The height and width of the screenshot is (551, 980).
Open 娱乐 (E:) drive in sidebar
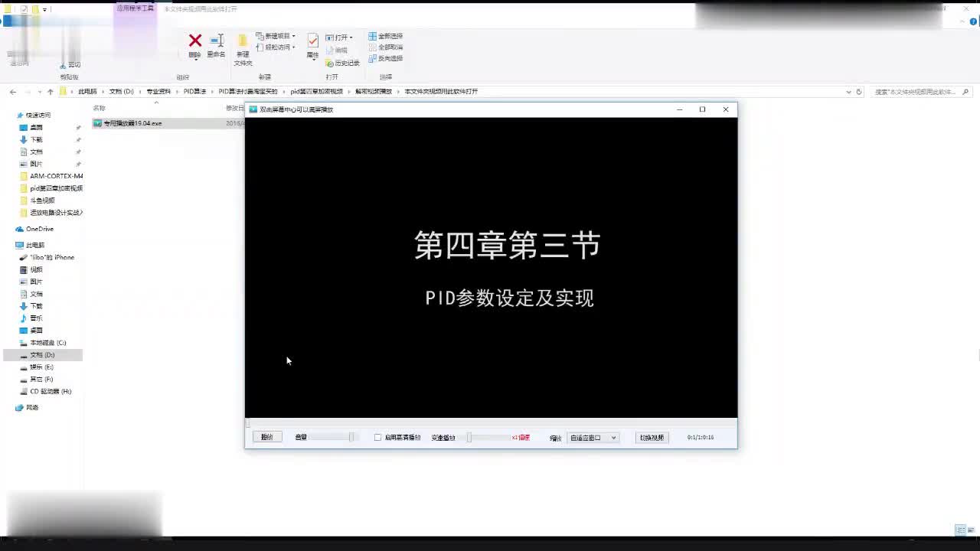point(36,367)
